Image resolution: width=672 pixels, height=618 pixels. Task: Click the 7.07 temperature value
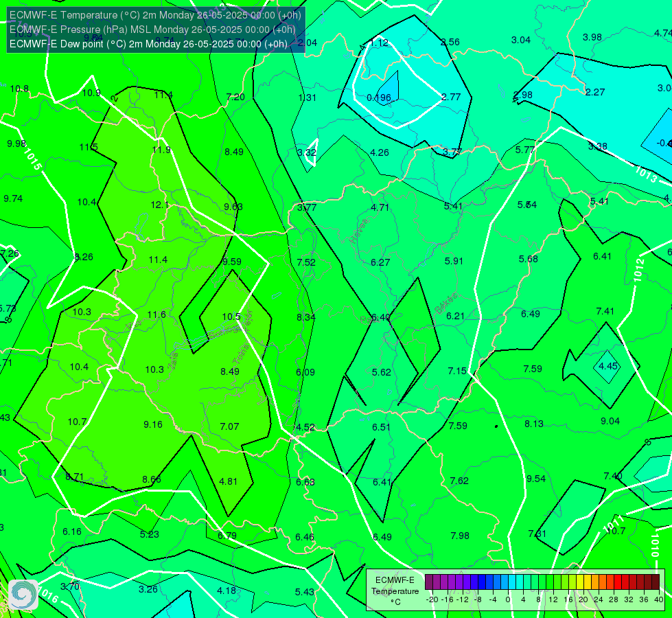(x=230, y=426)
